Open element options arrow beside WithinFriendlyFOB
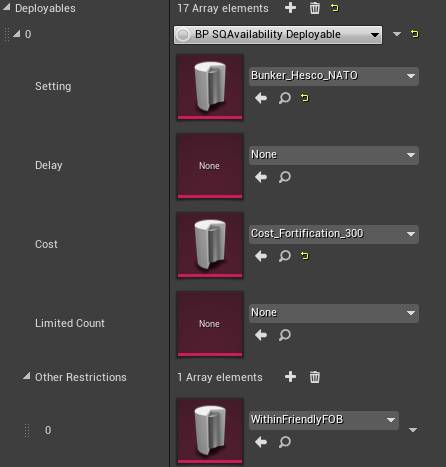 (413, 430)
